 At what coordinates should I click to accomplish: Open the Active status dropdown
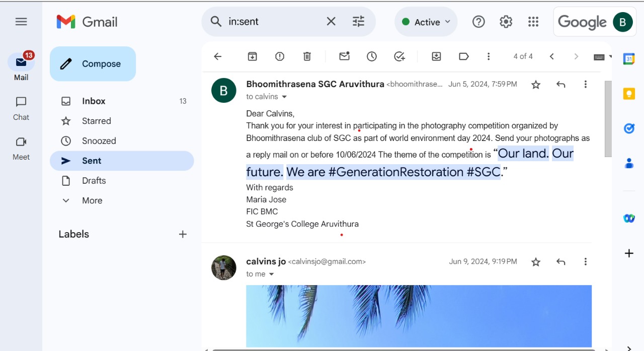coord(426,22)
